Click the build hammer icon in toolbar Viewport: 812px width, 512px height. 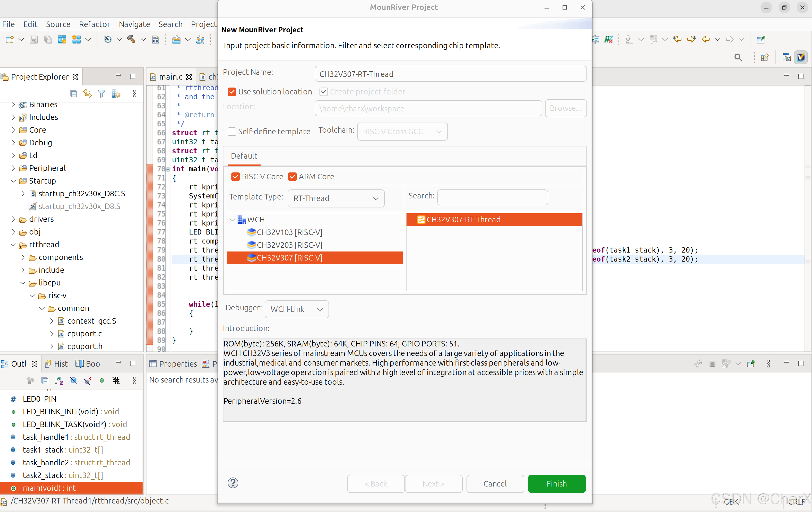click(131, 40)
